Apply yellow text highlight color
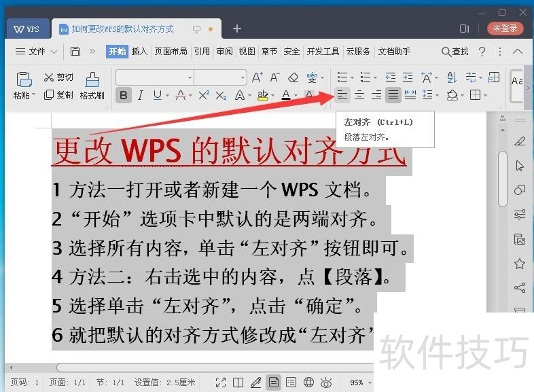This screenshot has height=392, width=534. [x=262, y=95]
